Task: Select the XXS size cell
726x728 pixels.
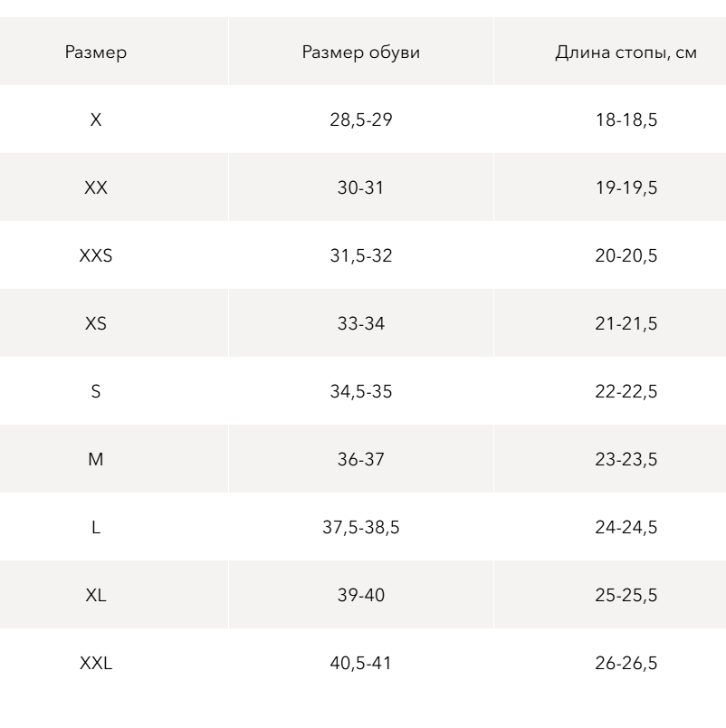Action: click(96, 256)
